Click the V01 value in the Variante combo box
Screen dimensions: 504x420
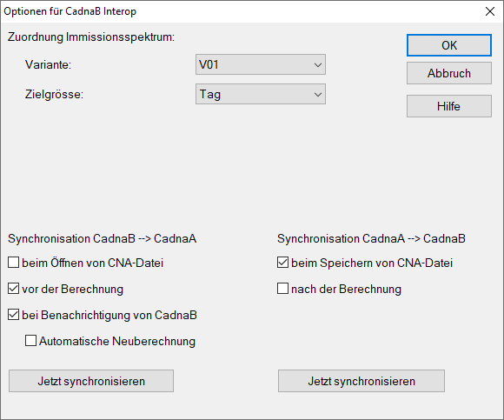coord(209,64)
